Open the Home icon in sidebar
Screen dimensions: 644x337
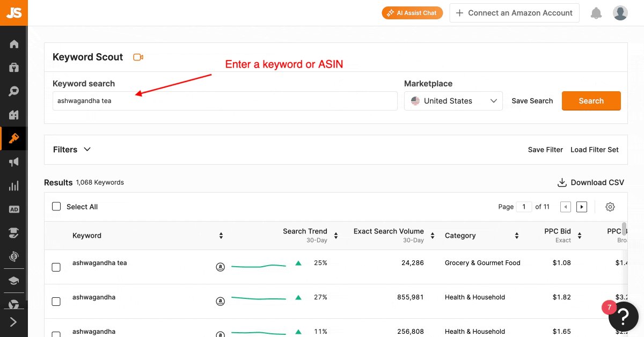[x=14, y=44]
